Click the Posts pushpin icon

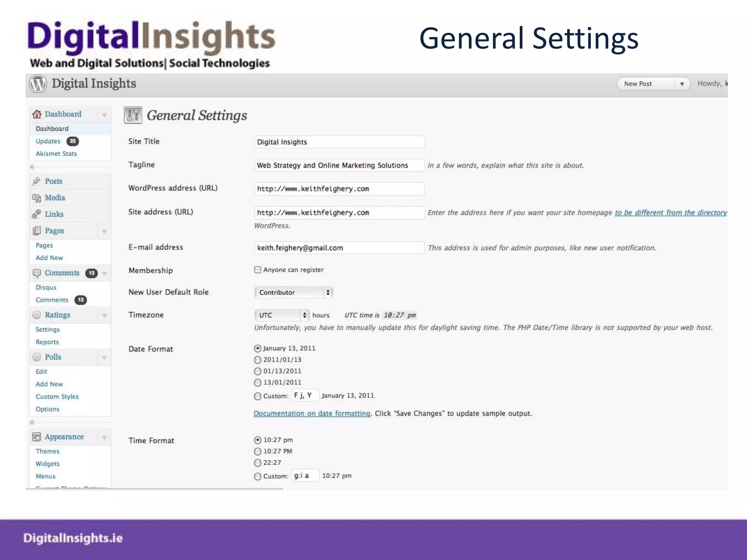click(x=36, y=181)
